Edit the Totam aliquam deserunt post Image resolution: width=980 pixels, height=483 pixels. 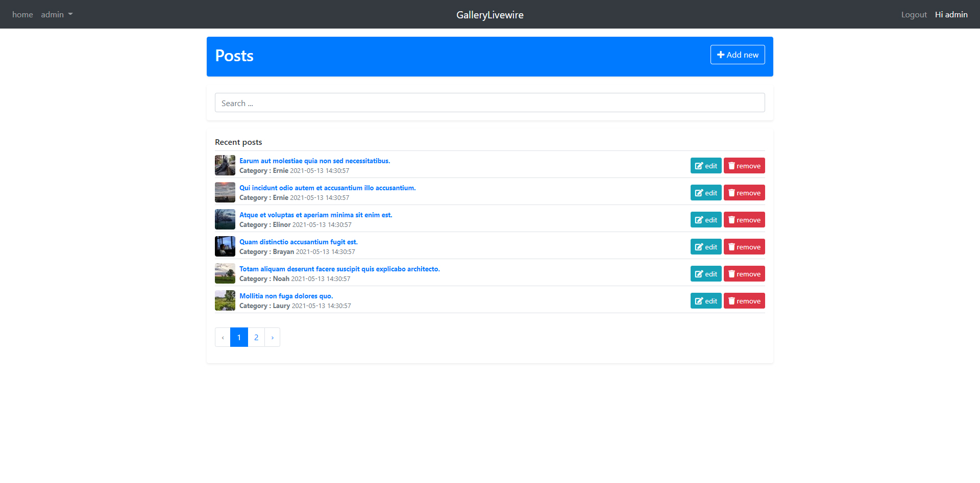pos(705,274)
